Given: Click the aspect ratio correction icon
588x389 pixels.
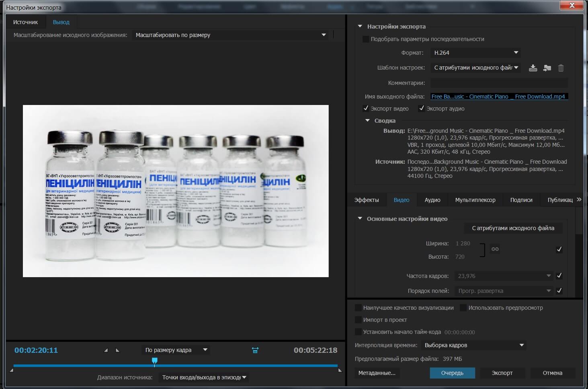Looking at the screenshot, I should [255, 350].
